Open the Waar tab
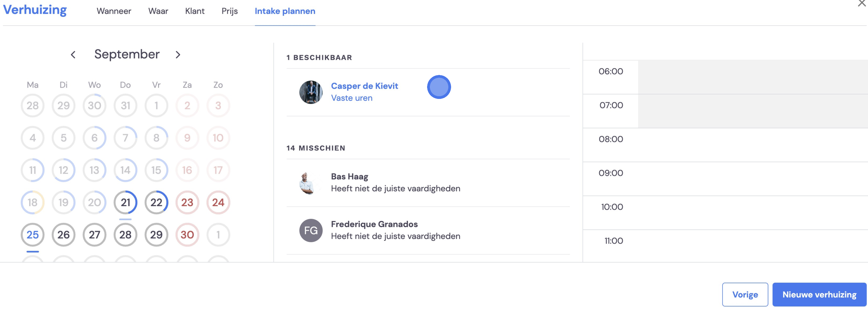868x313 pixels. (158, 11)
